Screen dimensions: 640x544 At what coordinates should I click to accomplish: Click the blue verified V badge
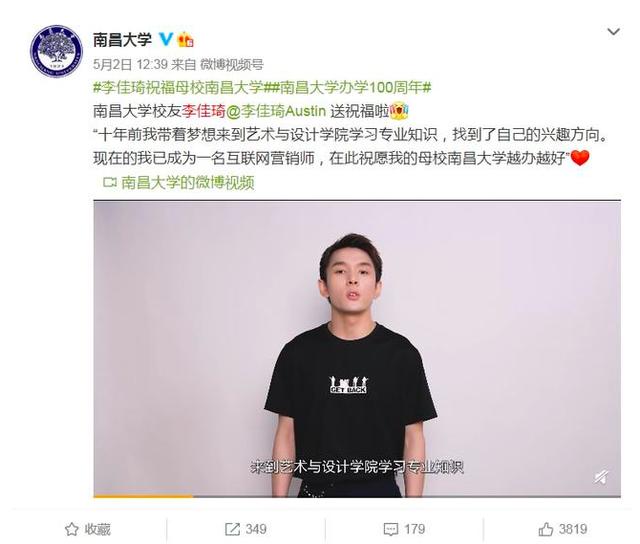point(166,39)
